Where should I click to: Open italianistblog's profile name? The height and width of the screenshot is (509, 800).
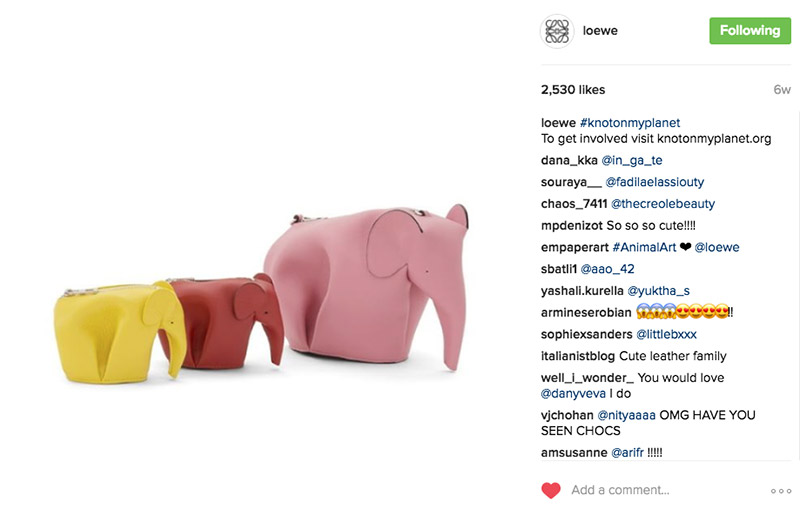coord(578,356)
